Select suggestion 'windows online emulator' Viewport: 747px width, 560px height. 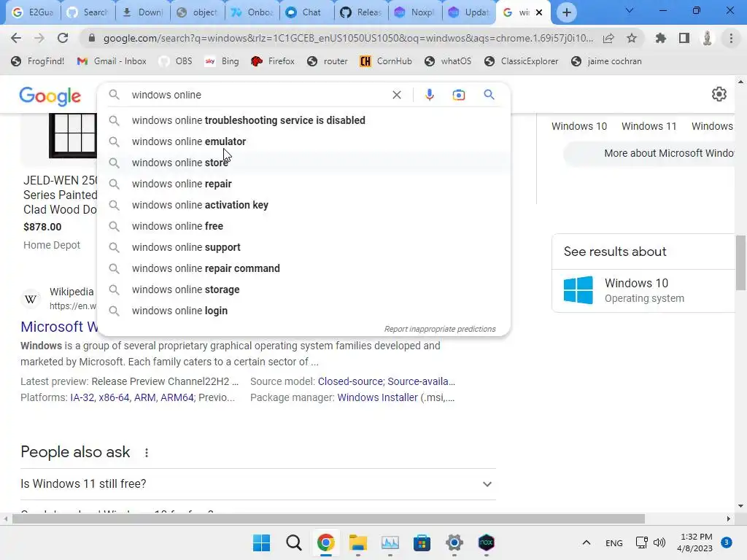click(303, 141)
